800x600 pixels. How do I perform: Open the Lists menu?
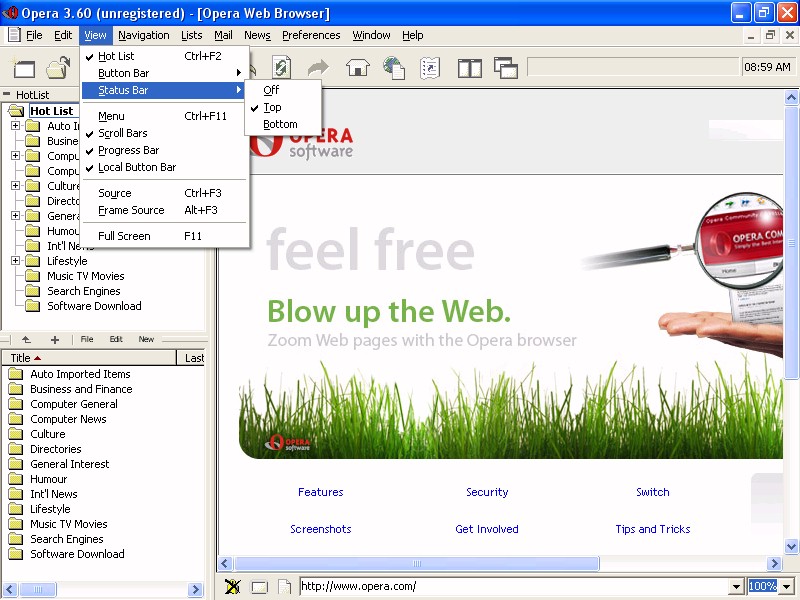point(191,35)
